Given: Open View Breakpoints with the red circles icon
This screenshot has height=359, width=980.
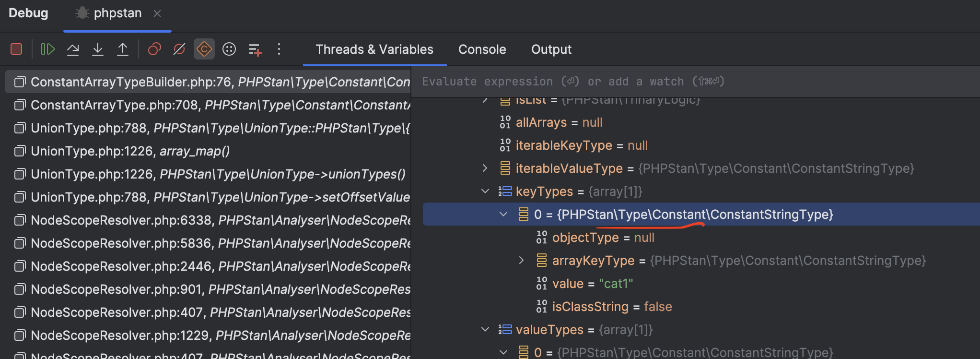Looking at the screenshot, I should 154,49.
